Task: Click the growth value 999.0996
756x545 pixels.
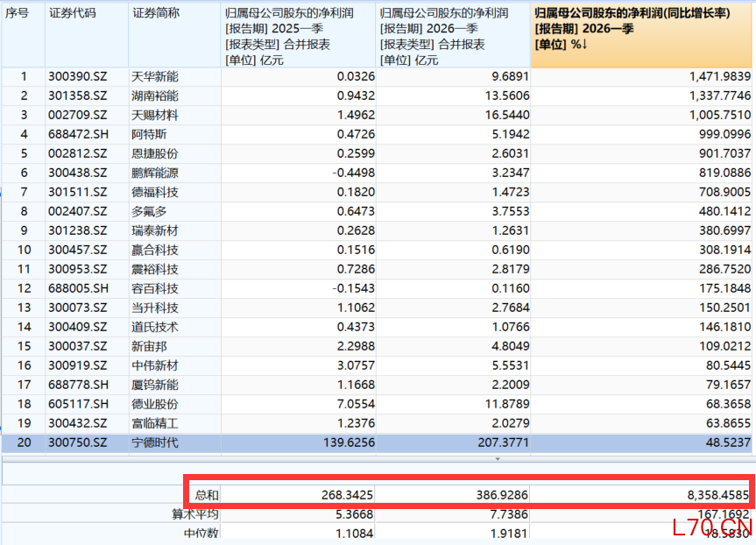Action: tap(725, 135)
